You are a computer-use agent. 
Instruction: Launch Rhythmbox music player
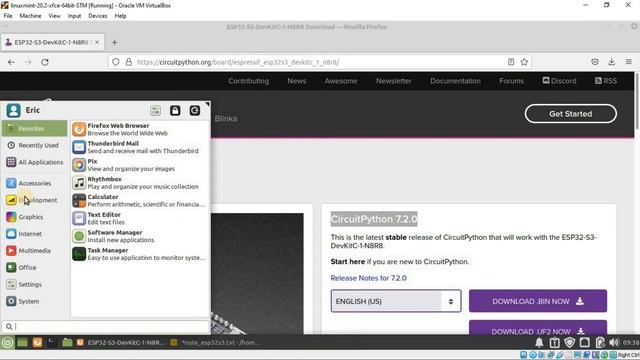point(140,182)
